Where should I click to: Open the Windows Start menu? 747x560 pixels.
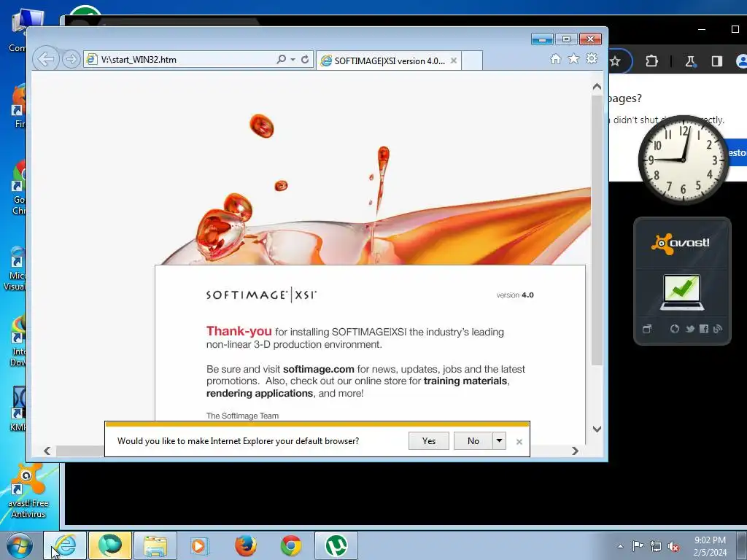[20, 545]
